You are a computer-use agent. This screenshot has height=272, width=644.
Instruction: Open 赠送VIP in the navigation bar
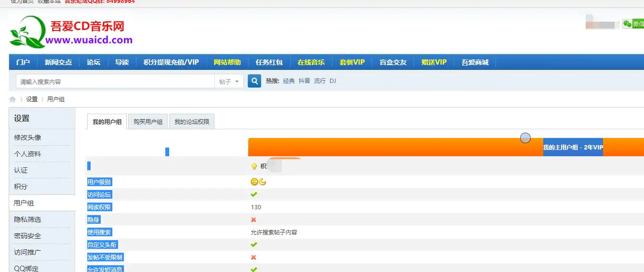point(434,62)
